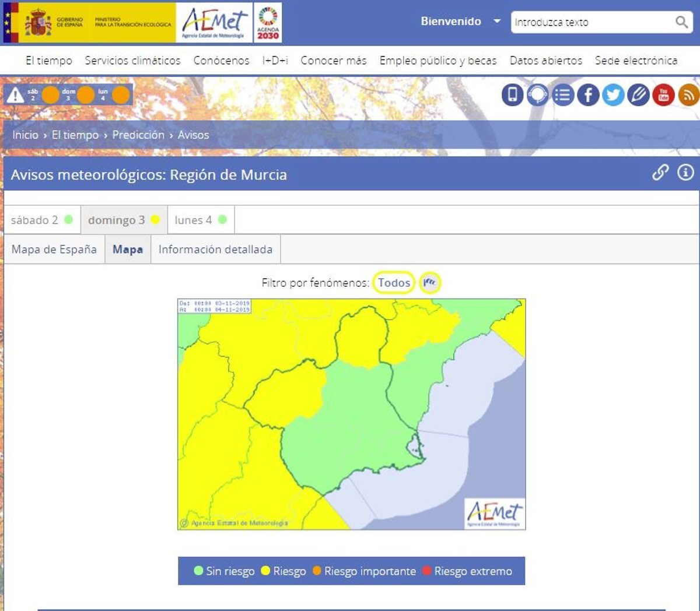Viewport: 700px width, 611px height.
Task: Expand the Bienvenido dropdown arrow
Action: pos(497,21)
